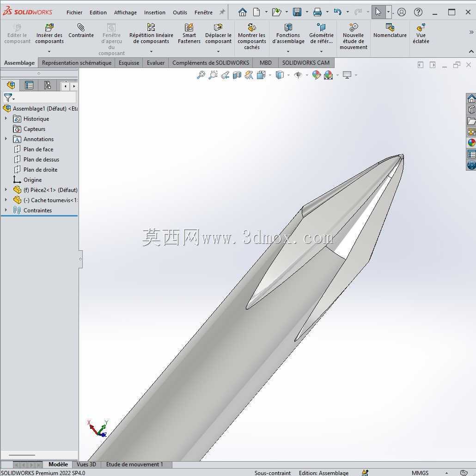Open Déplacer le composant dropdown arrow
Viewport: 476px width, 476px height.
[x=218, y=51]
